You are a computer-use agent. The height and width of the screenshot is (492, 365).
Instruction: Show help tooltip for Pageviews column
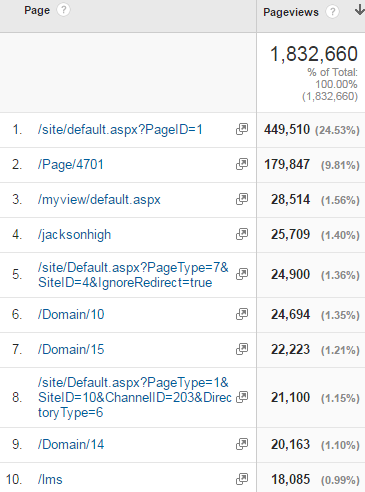332,12
